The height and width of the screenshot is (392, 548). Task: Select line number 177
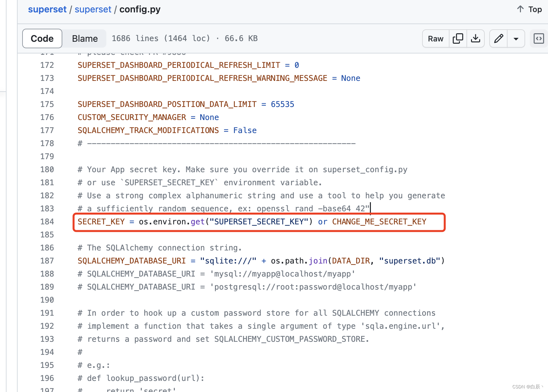pos(47,130)
